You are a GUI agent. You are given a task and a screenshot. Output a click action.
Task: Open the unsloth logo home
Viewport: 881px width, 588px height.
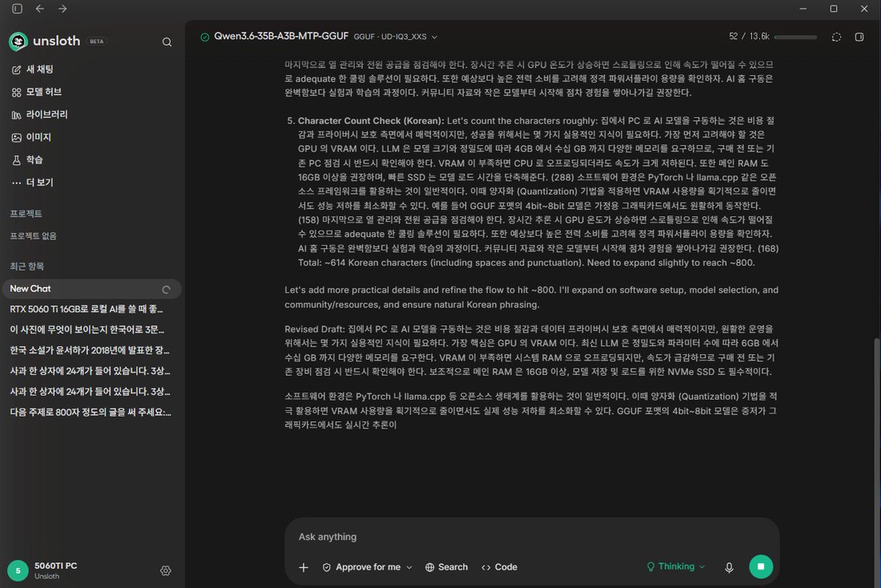click(45, 41)
